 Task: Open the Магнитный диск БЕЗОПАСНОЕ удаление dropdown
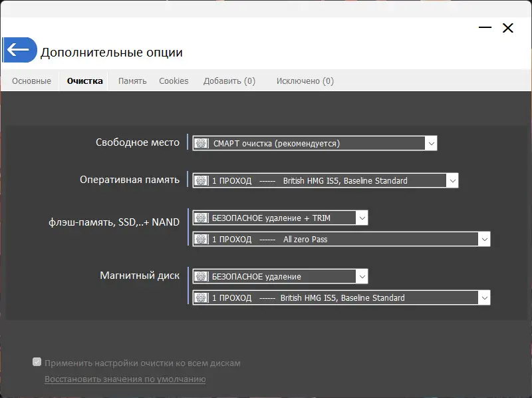tap(362, 277)
